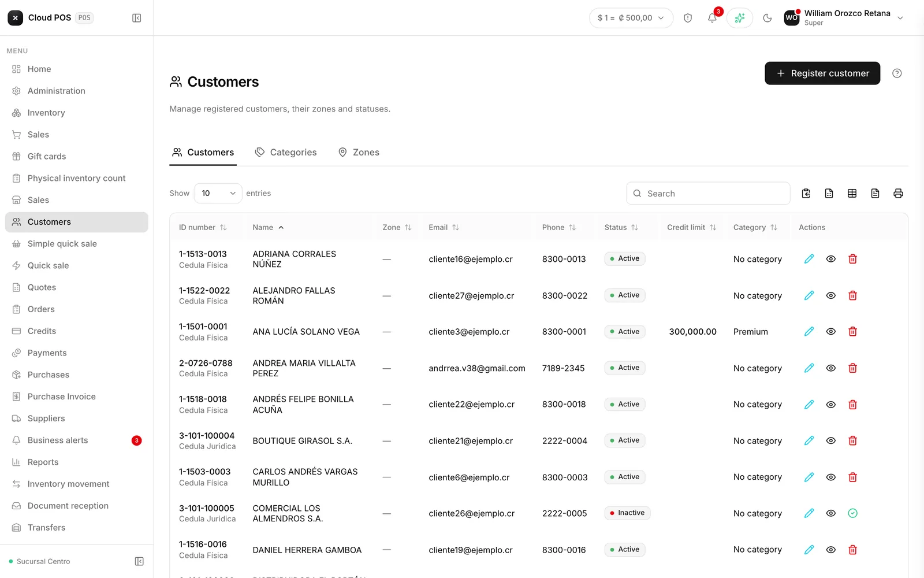The width and height of the screenshot is (924, 578).
Task: Click the print icon above table
Action: [x=898, y=194]
